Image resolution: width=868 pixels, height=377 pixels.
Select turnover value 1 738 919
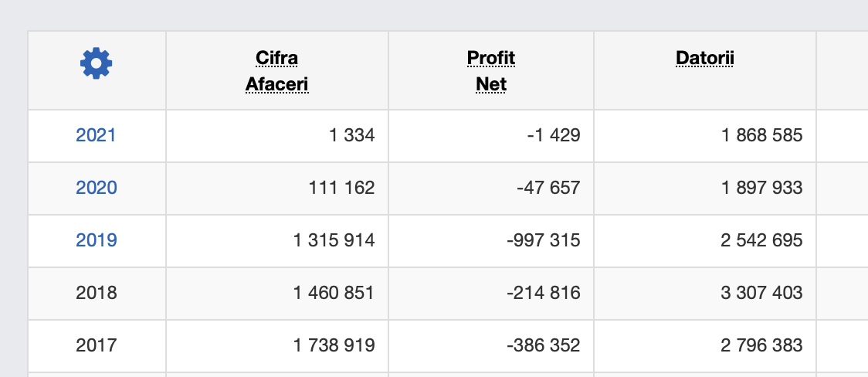(x=334, y=345)
